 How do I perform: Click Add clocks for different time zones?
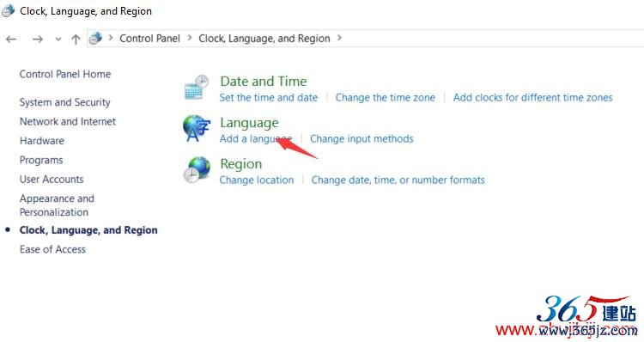pos(532,97)
